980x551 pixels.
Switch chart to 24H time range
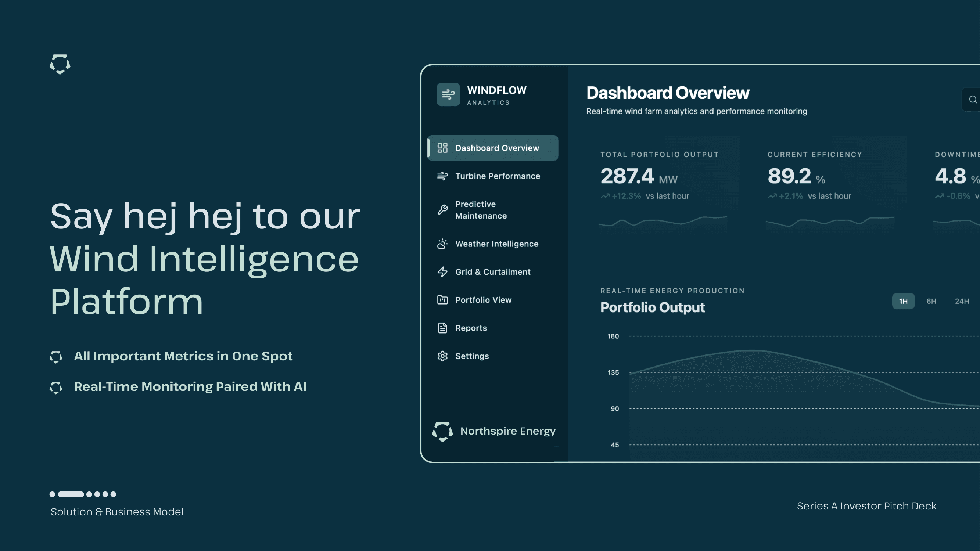[961, 301]
